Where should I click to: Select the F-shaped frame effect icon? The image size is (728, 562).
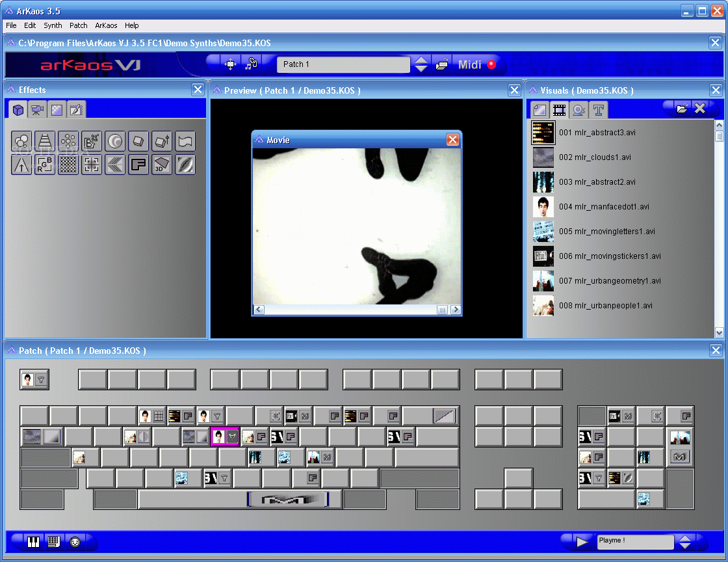(138, 165)
